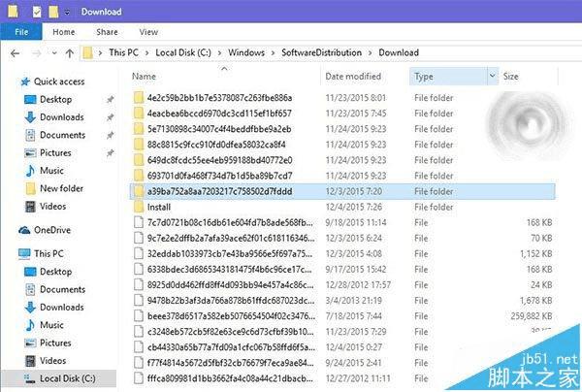Click Download at end of address path
Screen dimensions: 582x392
(x=399, y=52)
